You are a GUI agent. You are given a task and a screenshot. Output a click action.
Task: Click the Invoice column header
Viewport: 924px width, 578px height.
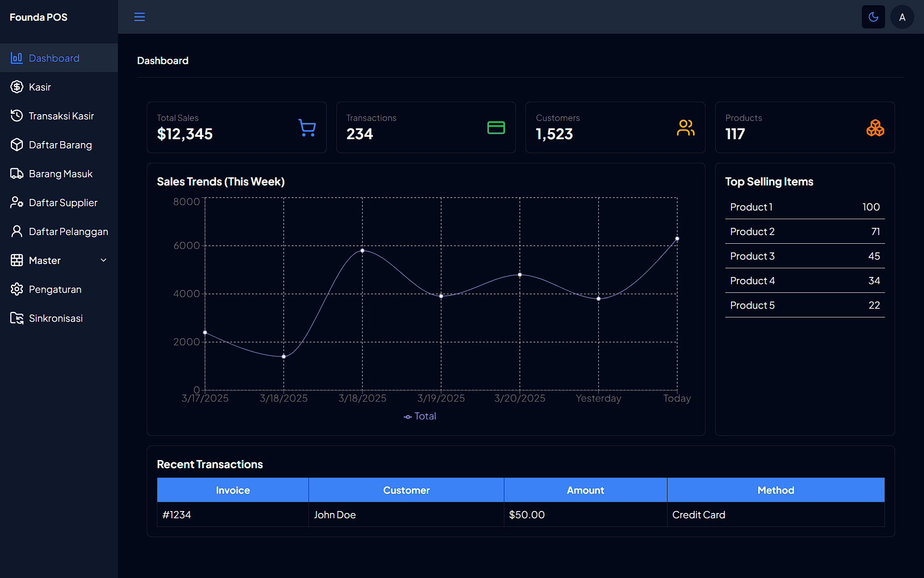coord(232,490)
